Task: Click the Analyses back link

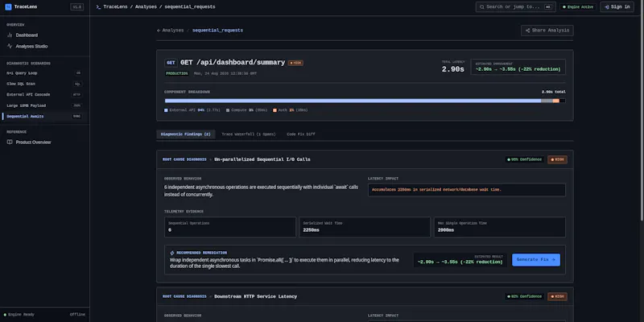Action: [x=171, y=31]
